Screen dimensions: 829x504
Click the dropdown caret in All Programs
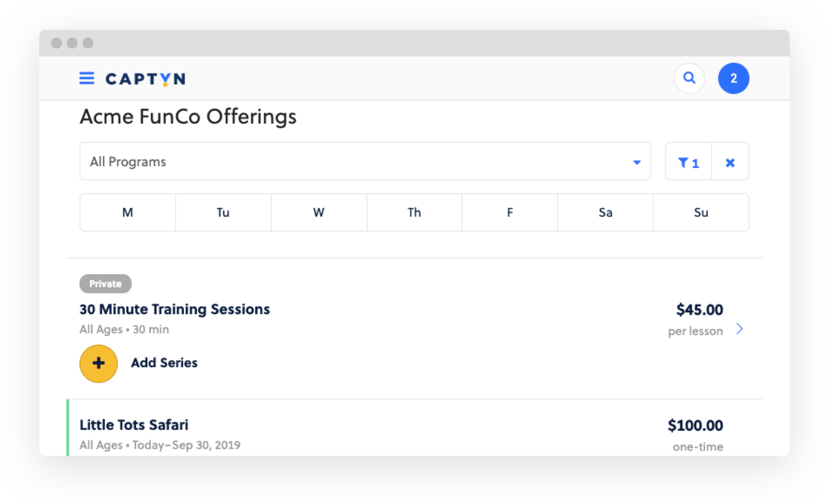point(637,162)
